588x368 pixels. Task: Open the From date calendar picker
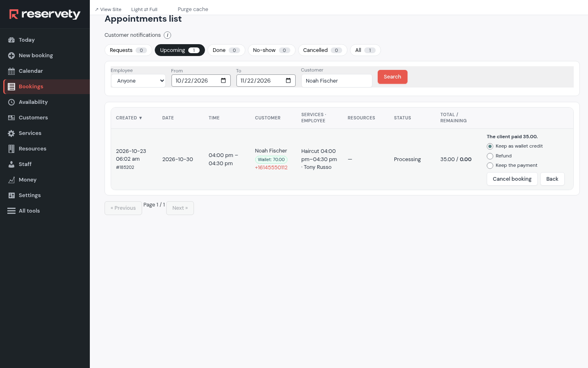tap(223, 81)
